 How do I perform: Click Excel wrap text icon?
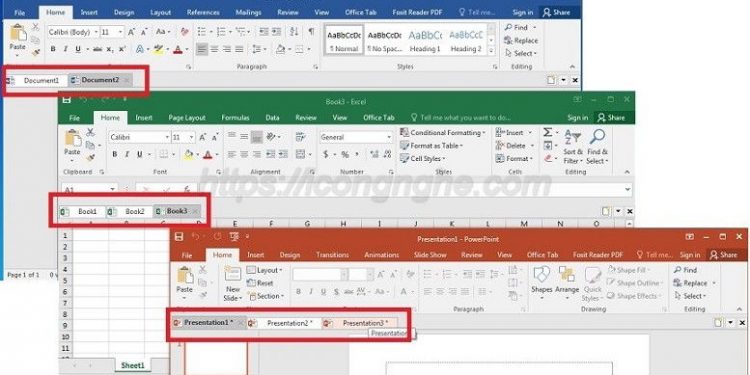click(300, 137)
